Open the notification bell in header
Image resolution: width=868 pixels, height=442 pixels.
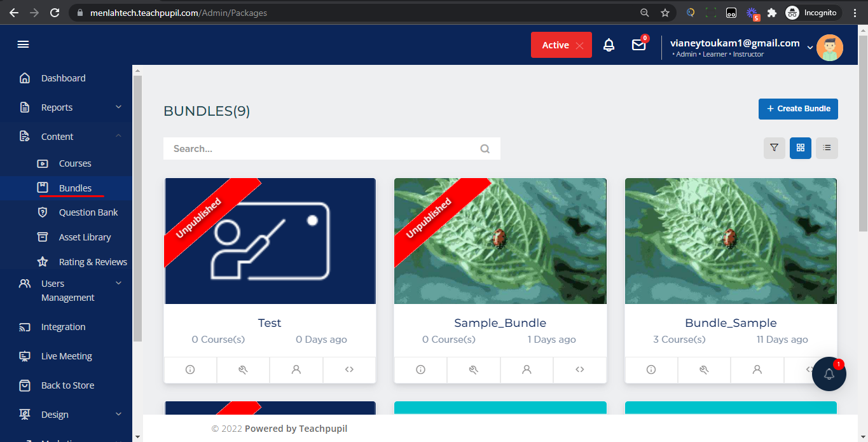(609, 45)
